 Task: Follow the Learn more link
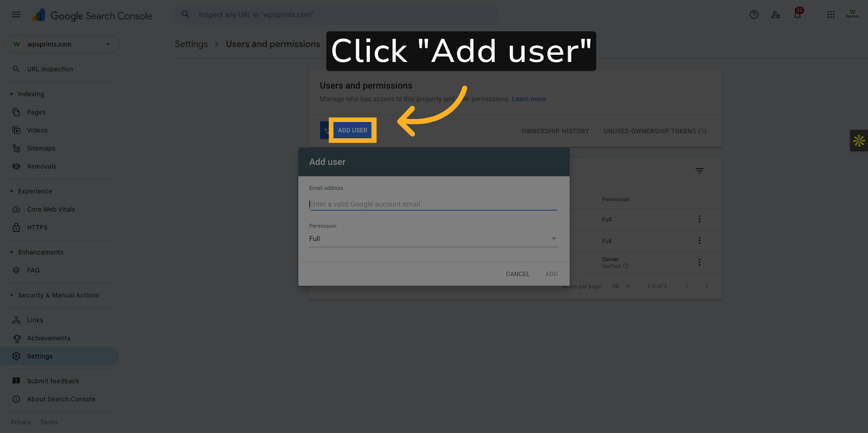point(529,99)
